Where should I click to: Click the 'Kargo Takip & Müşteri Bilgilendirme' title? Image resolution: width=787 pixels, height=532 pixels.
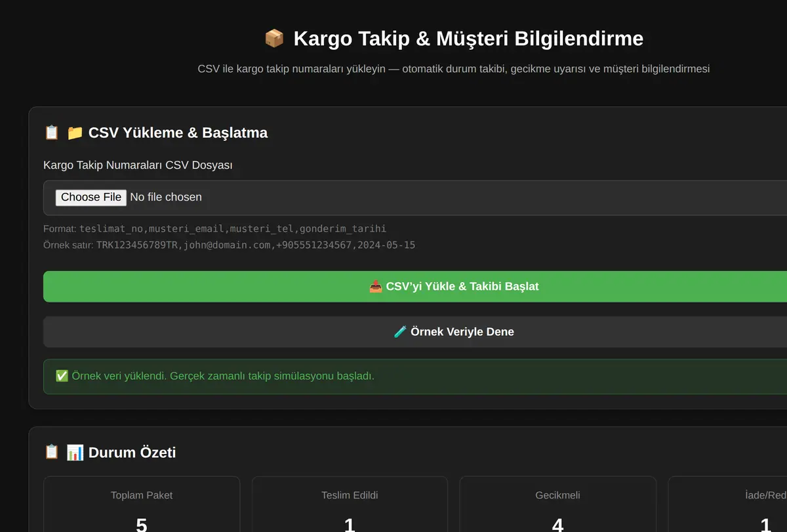468,39
